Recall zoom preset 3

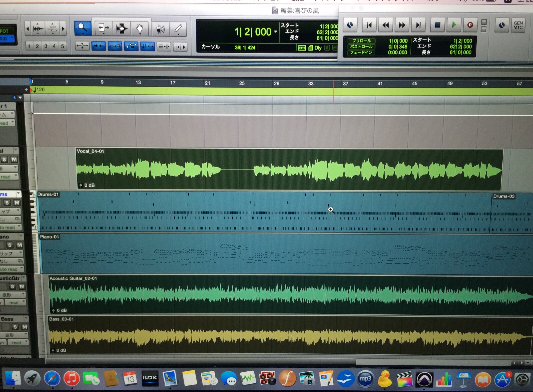click(x=46, y=46)
